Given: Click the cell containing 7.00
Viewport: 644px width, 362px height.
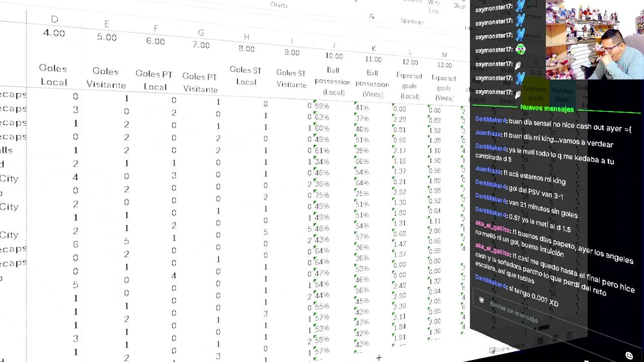Looking at the screenshot, I should (201, 45).
